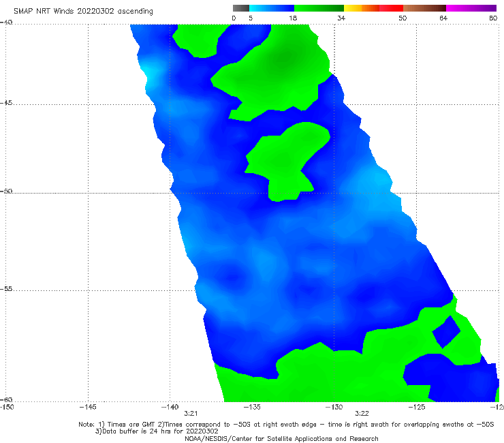The height and width of the screenshot is (443, 504).
Task: Click the swath time label '3:22'
Action: pyautogui.click(x=362, y=414)
